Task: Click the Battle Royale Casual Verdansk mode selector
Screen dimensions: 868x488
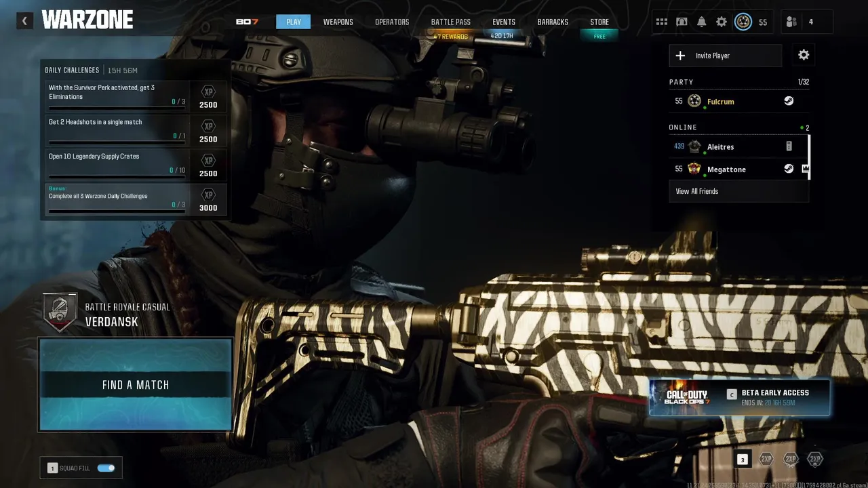Action: 107,314
